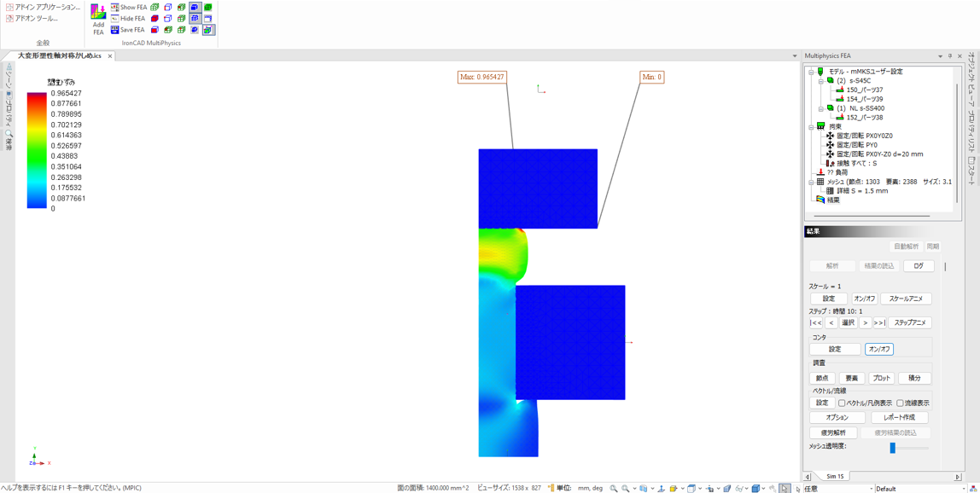Screen dimensions: 980x493
Task: Click the レポート作成 report button
Action: pos(900,417)
